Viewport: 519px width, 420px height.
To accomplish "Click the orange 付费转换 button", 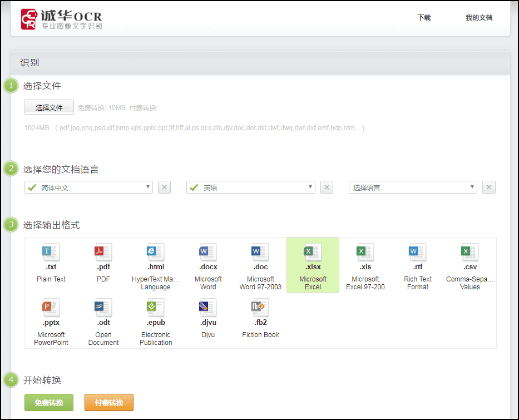I will point(109,402).
